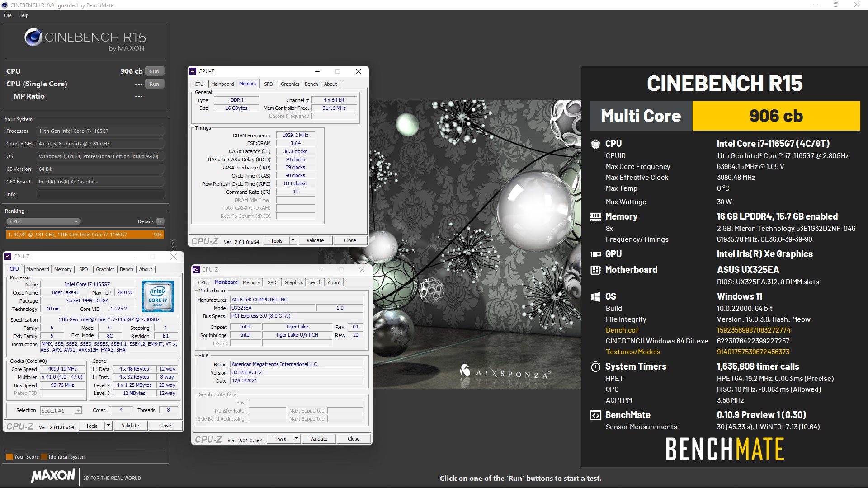Select the 4C/8T i7-1165G7 ranking entry
868x488 pixels.
point(85,235)
